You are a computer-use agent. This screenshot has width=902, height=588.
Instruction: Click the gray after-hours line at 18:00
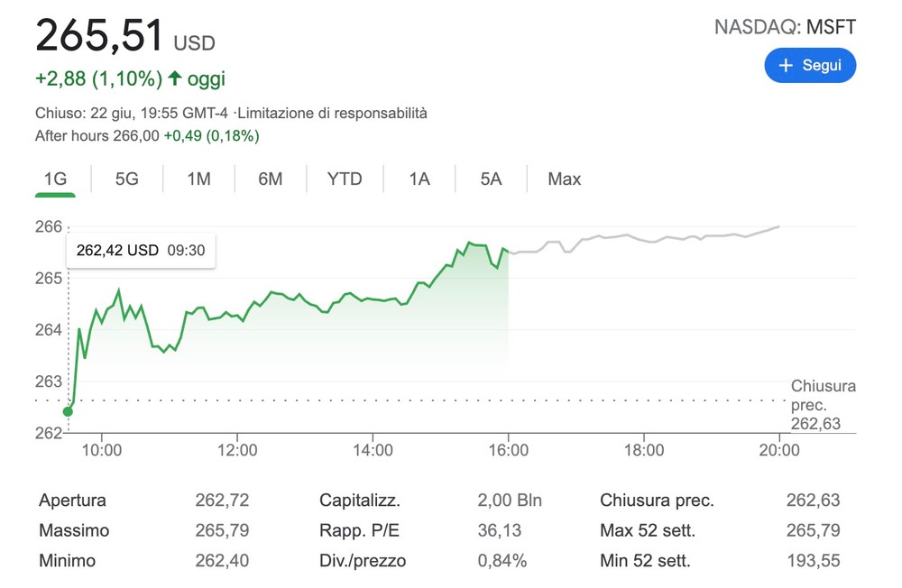point(644,240)
